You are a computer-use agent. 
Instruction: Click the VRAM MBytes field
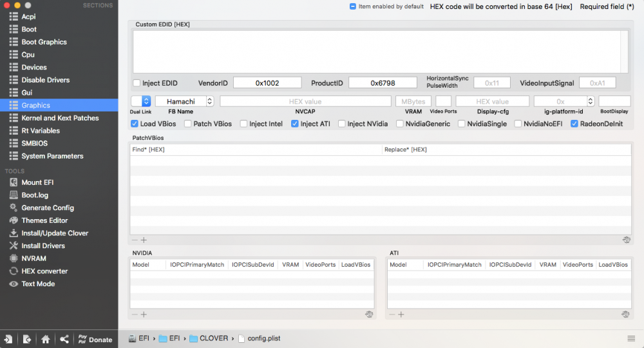413,101
